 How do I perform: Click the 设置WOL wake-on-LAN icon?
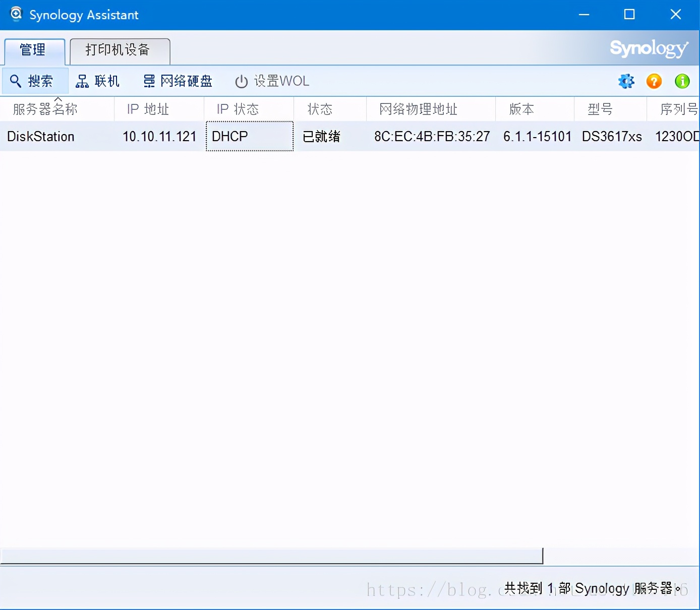tap(271, 81)
